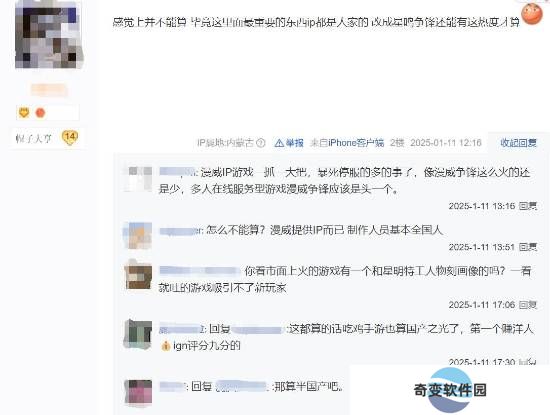Open avatar of 那算半国产吧 commenter
Image resolution: width=550 pixels, height=415 pixels.
click(138, 391)
